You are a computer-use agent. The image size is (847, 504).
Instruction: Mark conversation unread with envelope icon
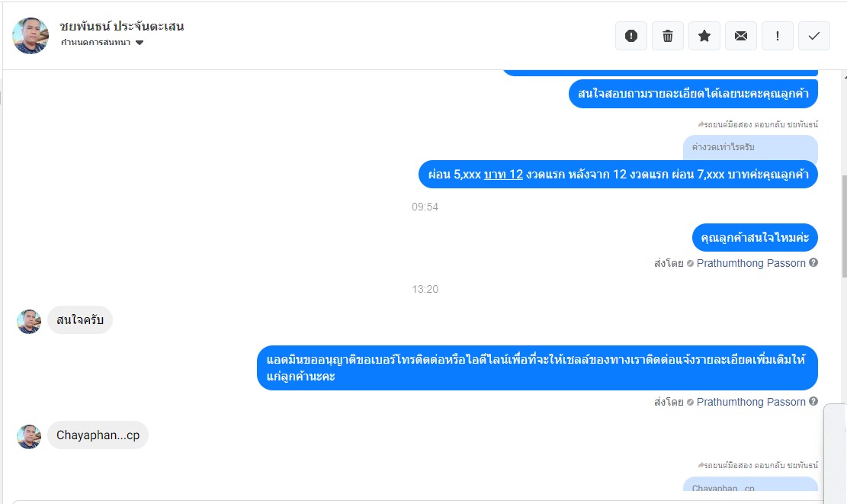[x=741, y=36]
